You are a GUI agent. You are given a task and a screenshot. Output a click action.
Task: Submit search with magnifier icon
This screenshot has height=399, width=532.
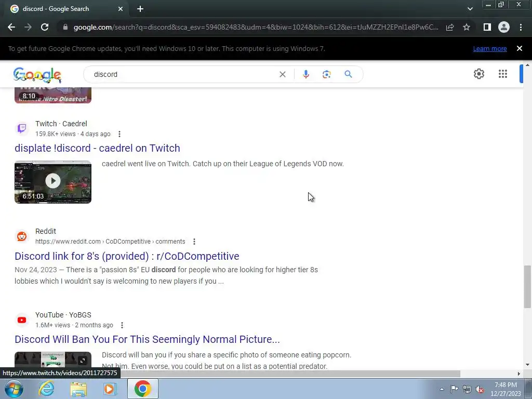348,74
